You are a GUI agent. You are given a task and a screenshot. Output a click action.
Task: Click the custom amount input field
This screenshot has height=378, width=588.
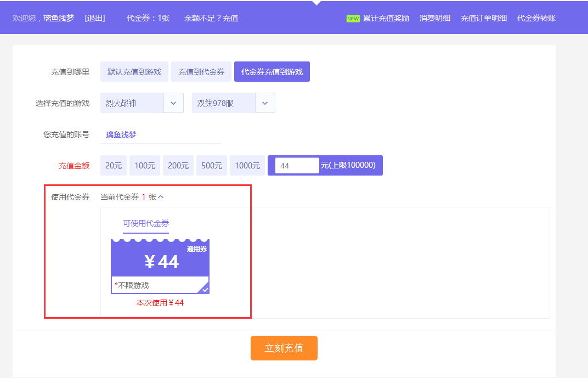297,166
